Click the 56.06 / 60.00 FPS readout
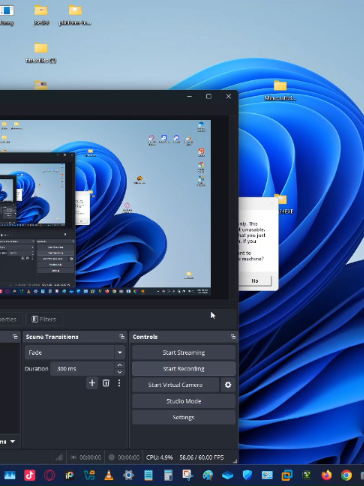Screen dimensions: 364x486 pyautogui.click(x=201, y=457)
